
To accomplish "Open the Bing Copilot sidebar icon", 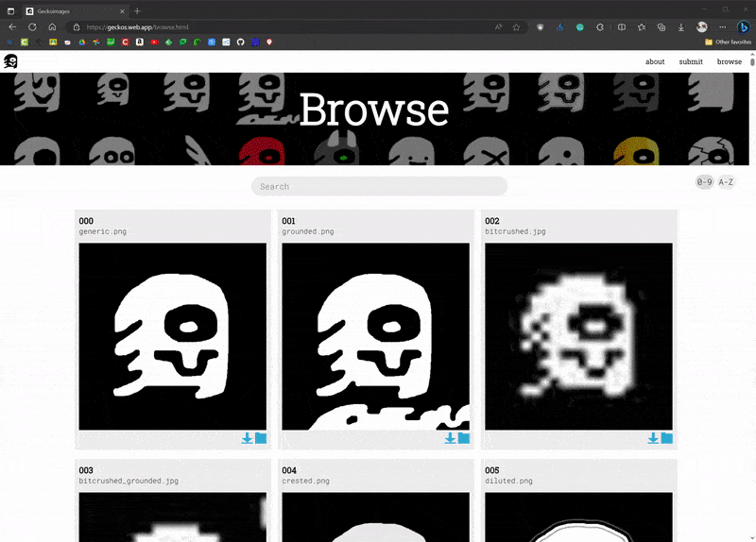I will pos(743,27).
